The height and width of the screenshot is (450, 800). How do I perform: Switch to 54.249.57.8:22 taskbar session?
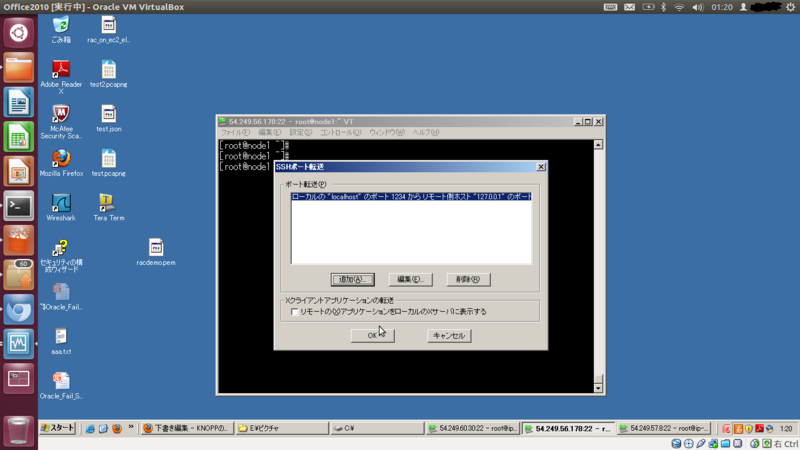(663, 429)
